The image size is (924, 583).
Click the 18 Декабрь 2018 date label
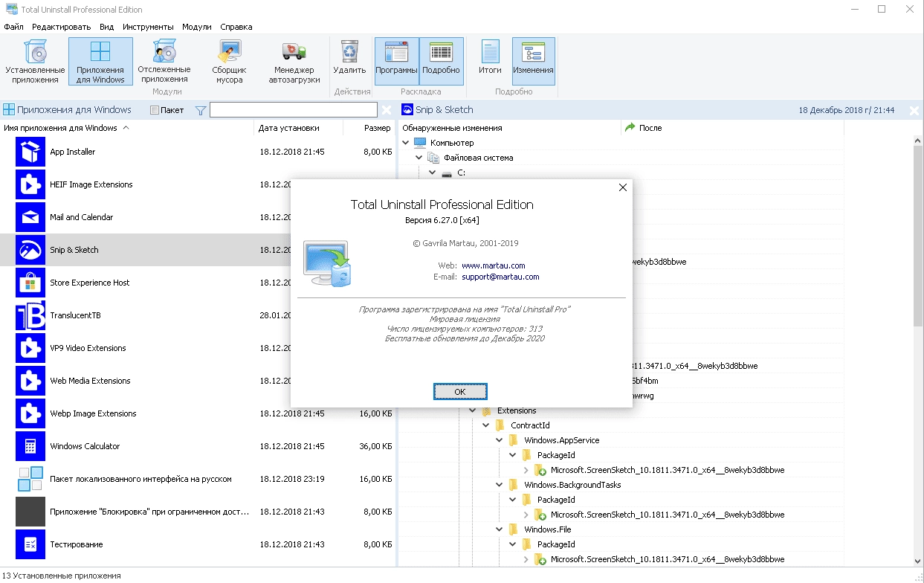tap(847, 110)
